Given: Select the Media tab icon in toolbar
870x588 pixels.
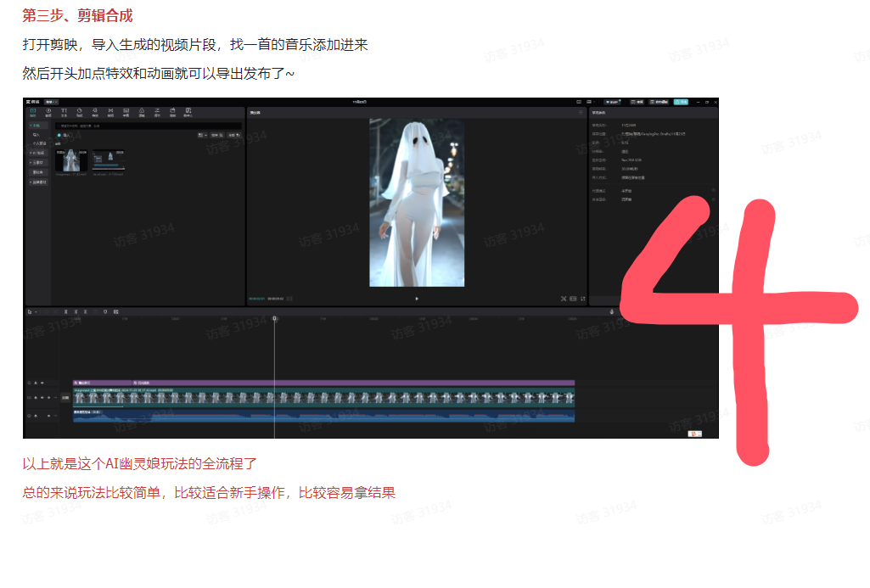Looking at the screenshot, I should click(x=33, y=112).
